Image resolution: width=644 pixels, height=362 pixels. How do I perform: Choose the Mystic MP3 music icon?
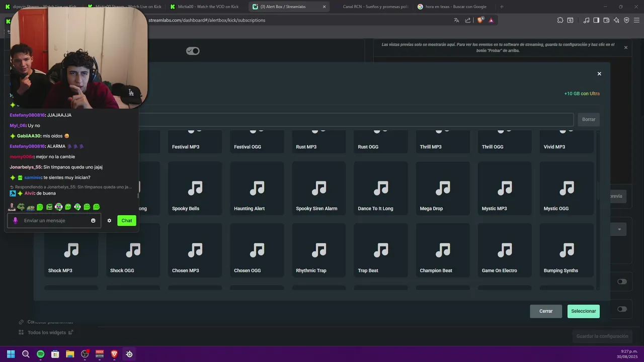click(x=505, y=189)
